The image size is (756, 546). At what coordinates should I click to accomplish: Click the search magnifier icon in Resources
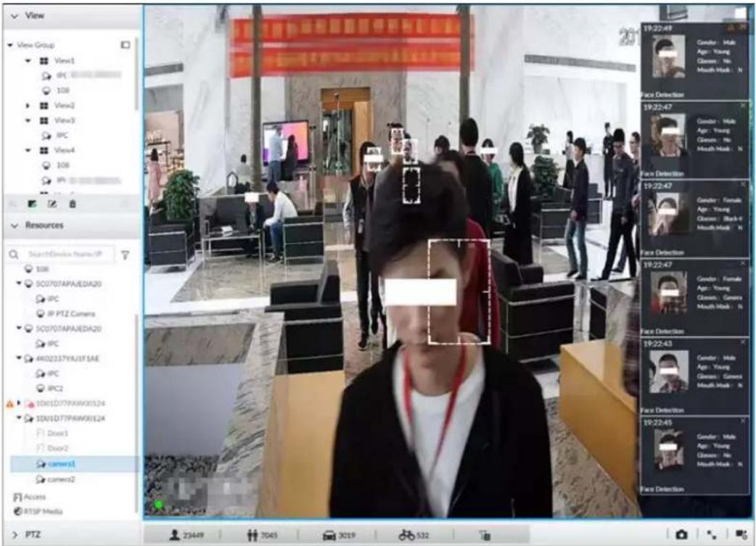[14, 254]
